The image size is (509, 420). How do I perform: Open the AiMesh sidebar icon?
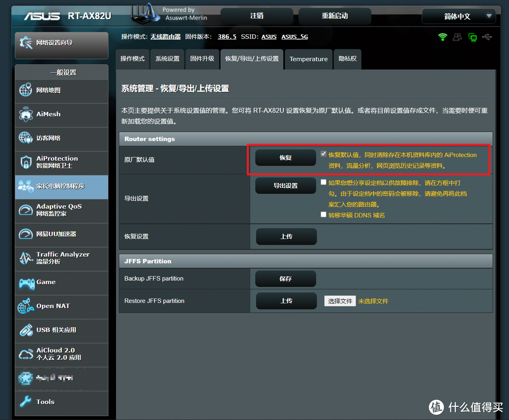coord(25,114)
